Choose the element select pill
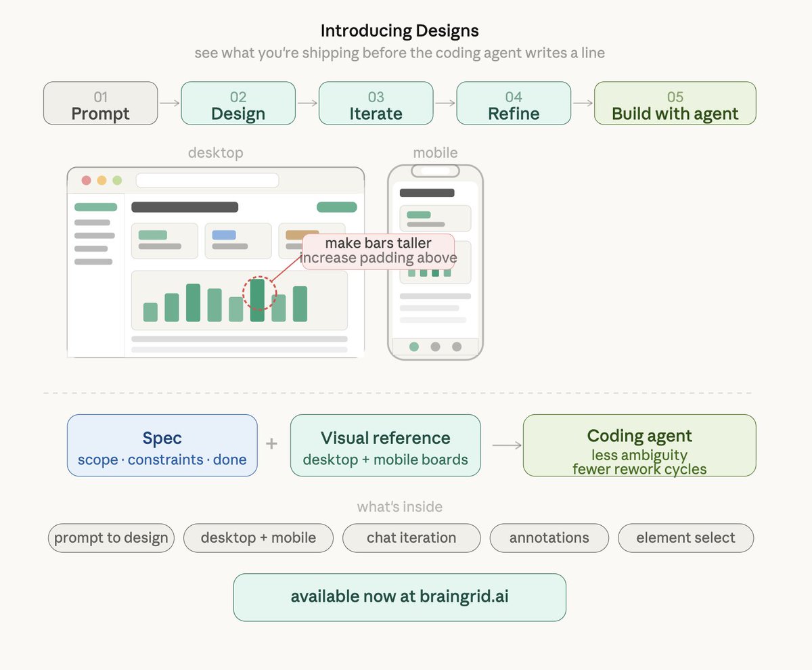Screen dimensions: 812x670 tap(685, 538)
